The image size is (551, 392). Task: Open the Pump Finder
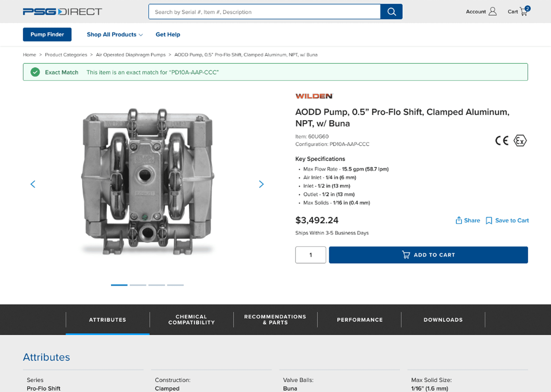pos(47,34)
